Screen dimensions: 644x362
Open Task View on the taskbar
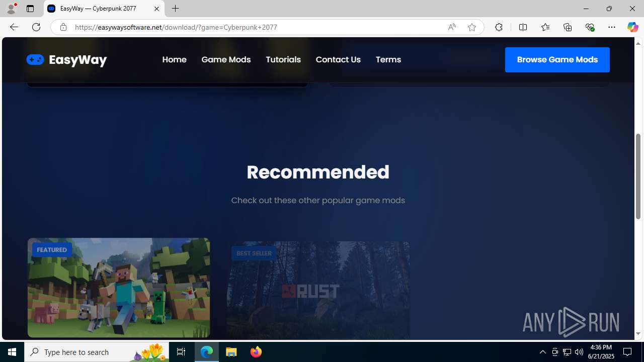click(181, 352)
